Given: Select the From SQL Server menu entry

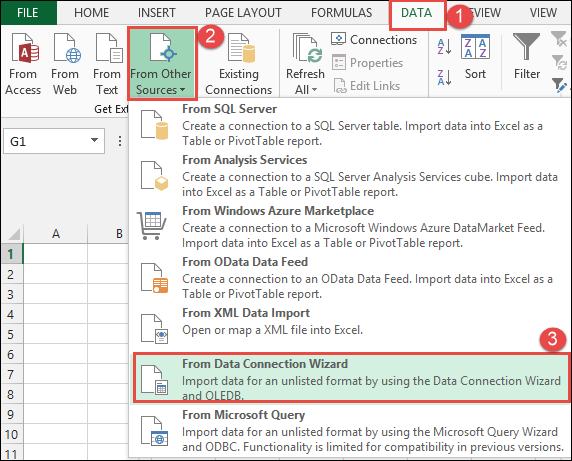Looking at the screenshot, I should [351, 125].
